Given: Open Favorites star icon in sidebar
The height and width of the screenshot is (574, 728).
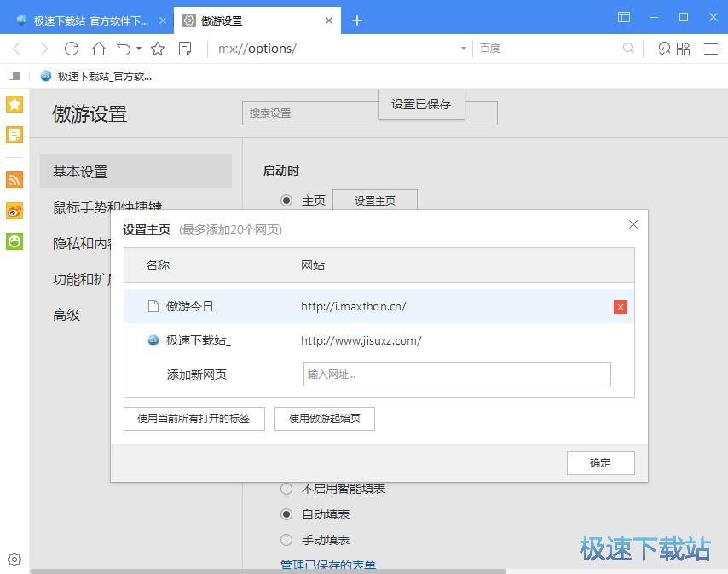Looking at the screenshot, I should tap(14, 104).
